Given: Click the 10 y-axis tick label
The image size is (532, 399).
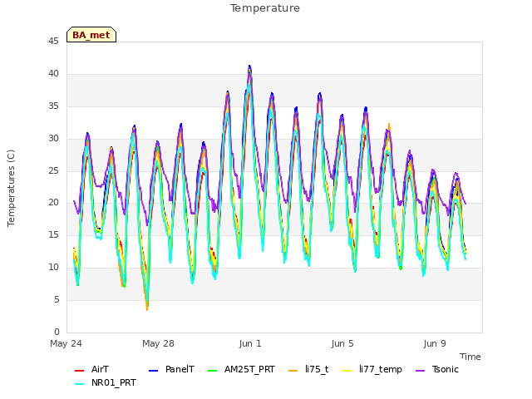Looking at the screenshot, I should coord(53,268).
